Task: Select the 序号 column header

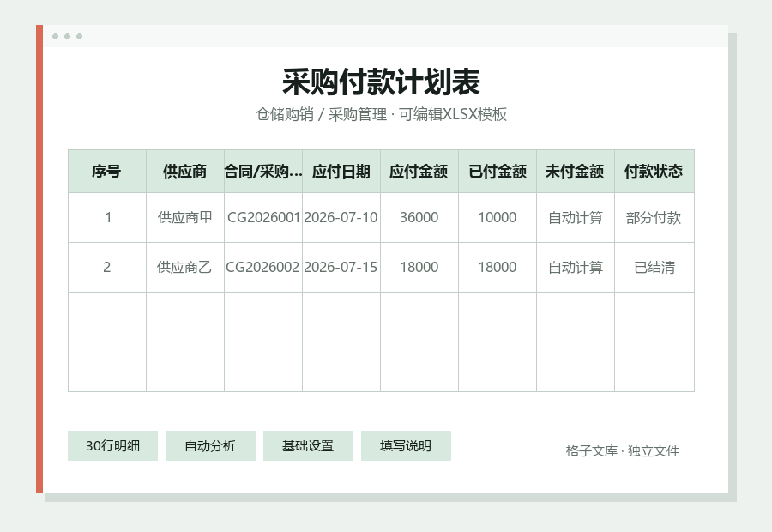Action: click(x=107, y=172)
